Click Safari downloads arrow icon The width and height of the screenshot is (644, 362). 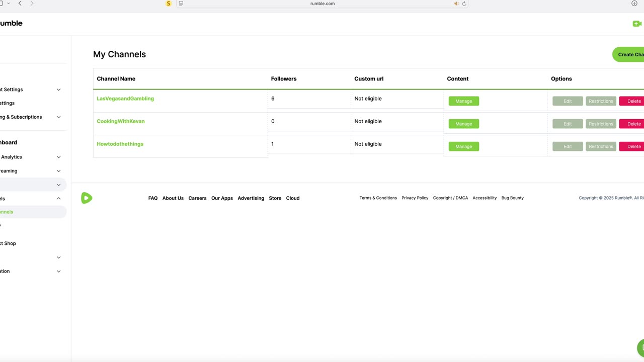634,4
